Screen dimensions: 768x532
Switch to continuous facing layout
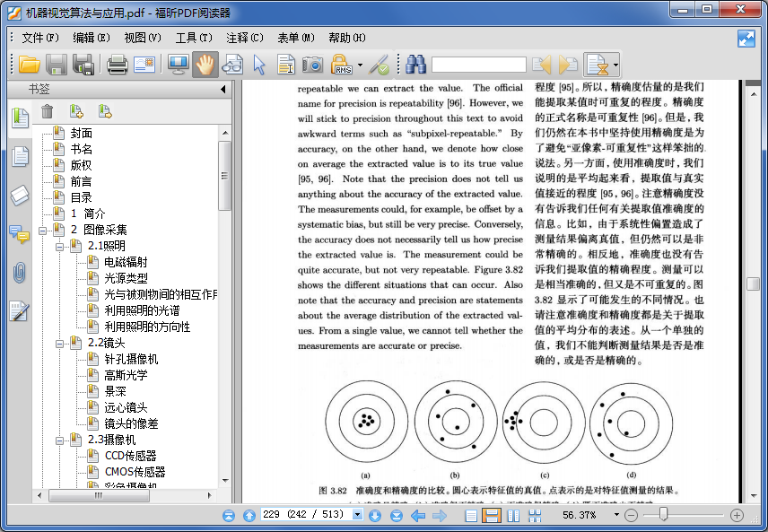coord(535,515)
